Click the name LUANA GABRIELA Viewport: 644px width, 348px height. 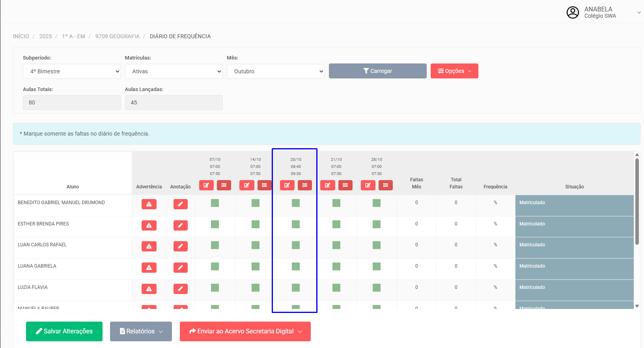pyautogui.click(x=37, y=266)
